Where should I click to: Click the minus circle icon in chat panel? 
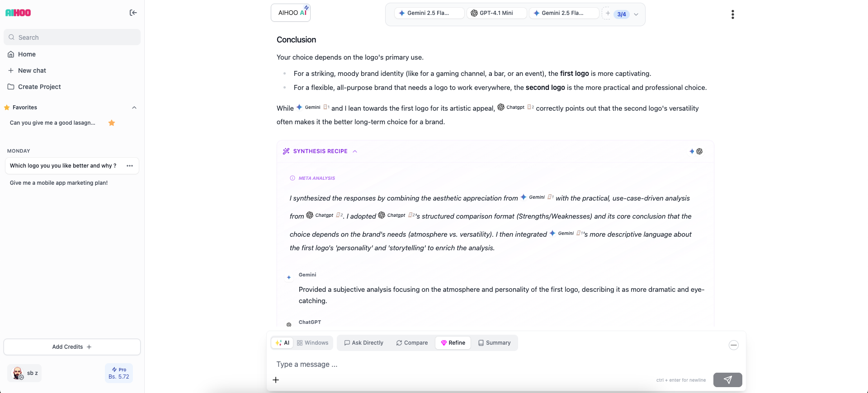point(733,345)
